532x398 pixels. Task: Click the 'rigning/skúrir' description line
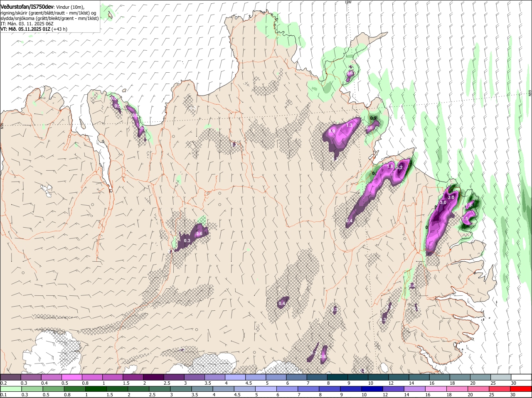pos(48,13)
